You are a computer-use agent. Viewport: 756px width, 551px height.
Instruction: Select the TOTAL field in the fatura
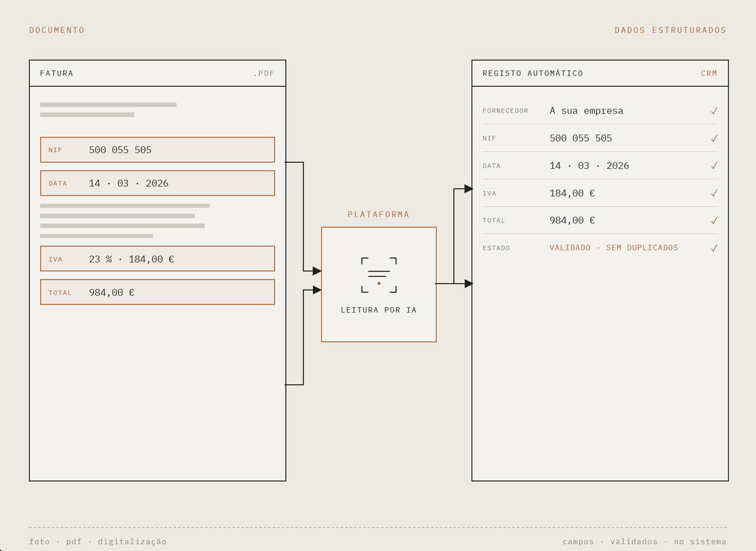(x=157, y=292)
